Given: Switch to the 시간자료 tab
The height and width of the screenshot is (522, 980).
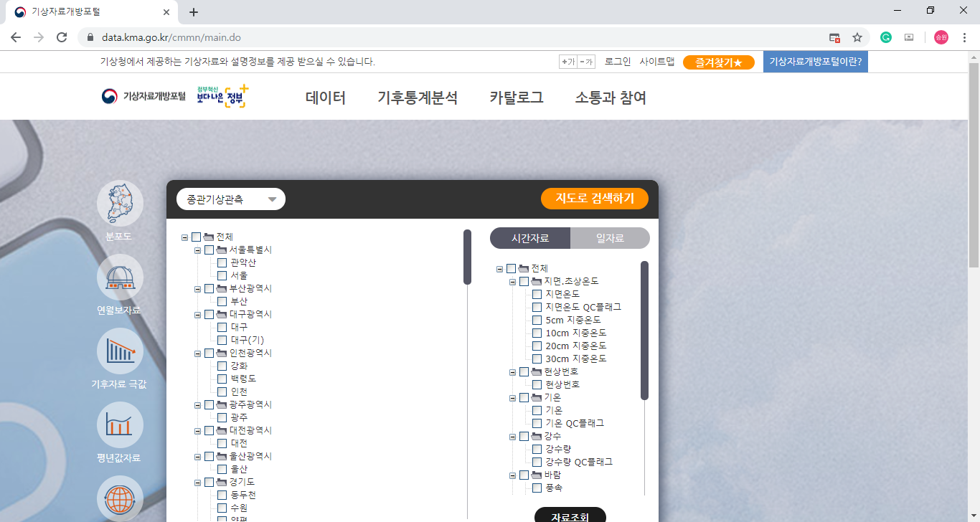Looking at the screenshot, I should pos(530,238).
